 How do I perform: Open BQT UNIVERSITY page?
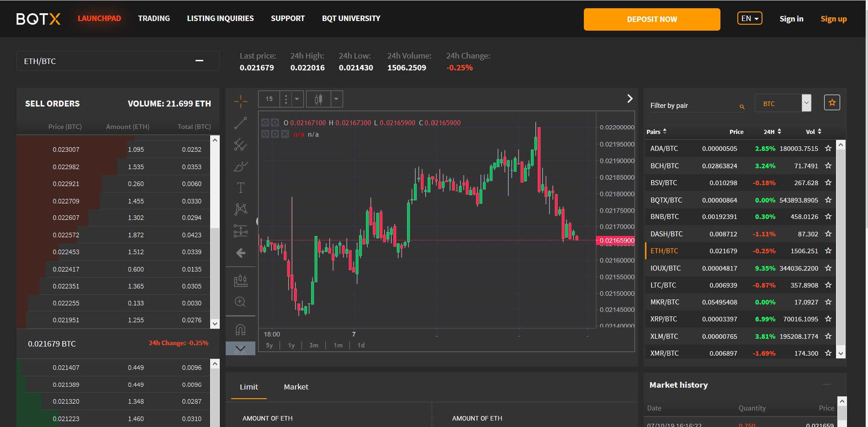351,18
